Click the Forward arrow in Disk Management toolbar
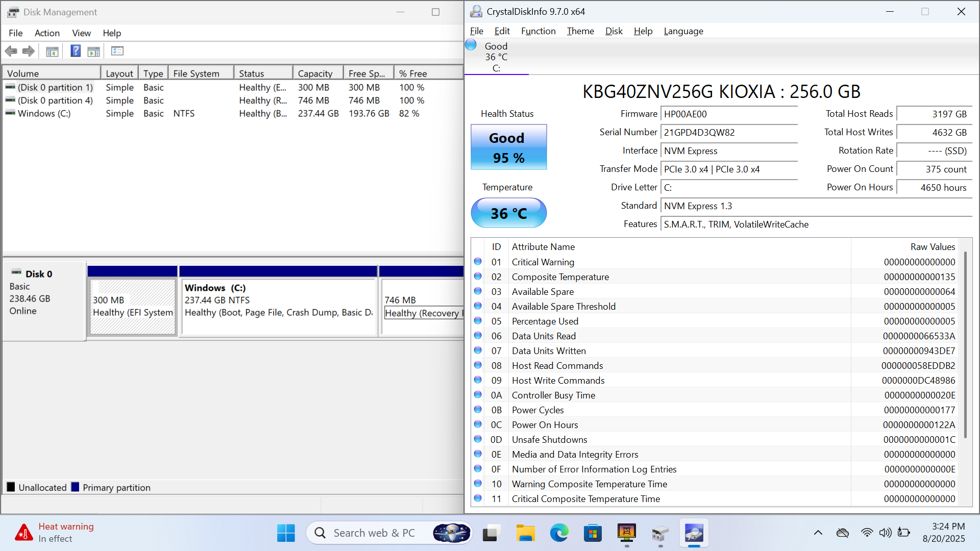 coord(29,51)
